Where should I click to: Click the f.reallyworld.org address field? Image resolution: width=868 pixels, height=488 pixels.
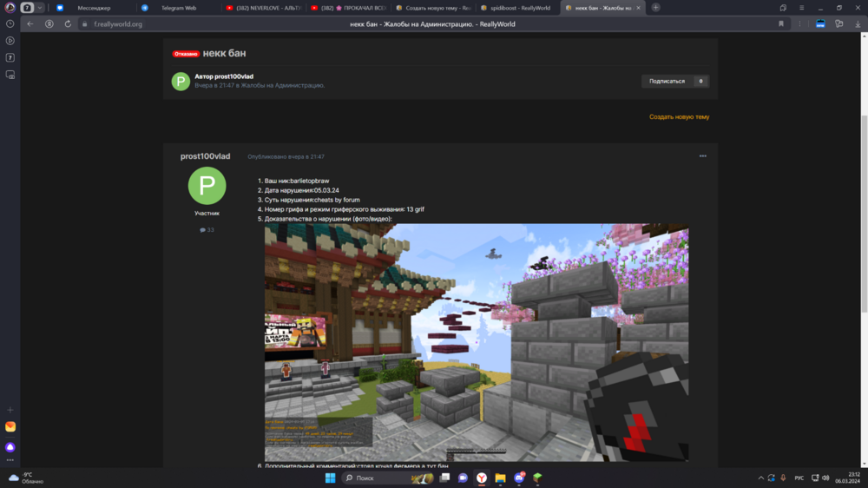click(x=117, y=23)
